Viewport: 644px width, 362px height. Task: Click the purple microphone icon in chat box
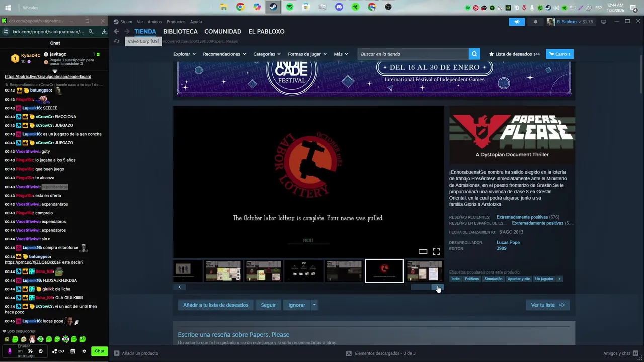pyautogui.click(x=10, y=351)
